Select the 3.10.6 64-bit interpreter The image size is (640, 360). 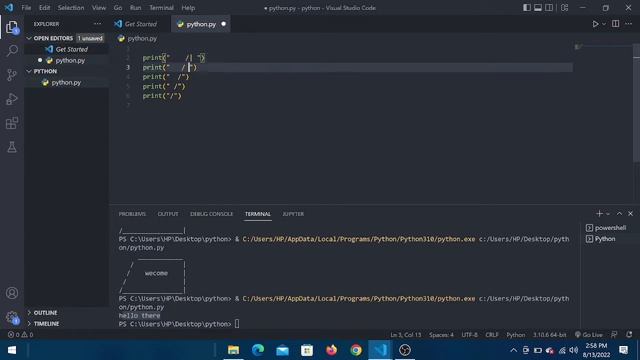(x=549, y=335)
